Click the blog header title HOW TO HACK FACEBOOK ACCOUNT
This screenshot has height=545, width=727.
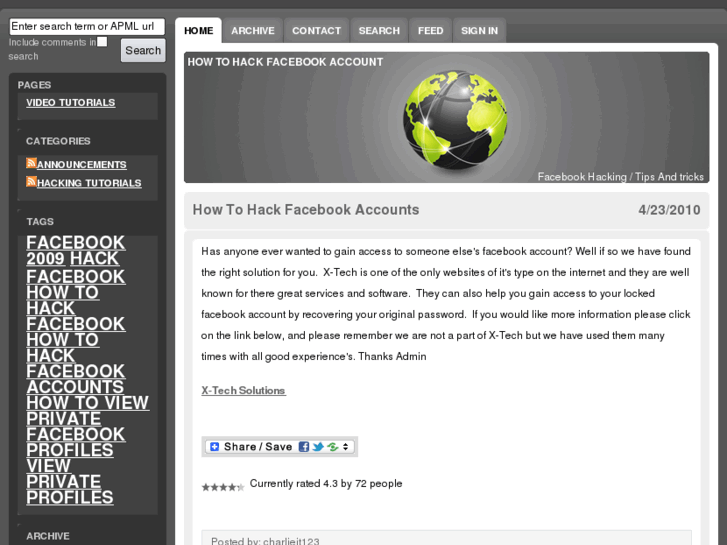pyautogui.click(x=285, y=62)
